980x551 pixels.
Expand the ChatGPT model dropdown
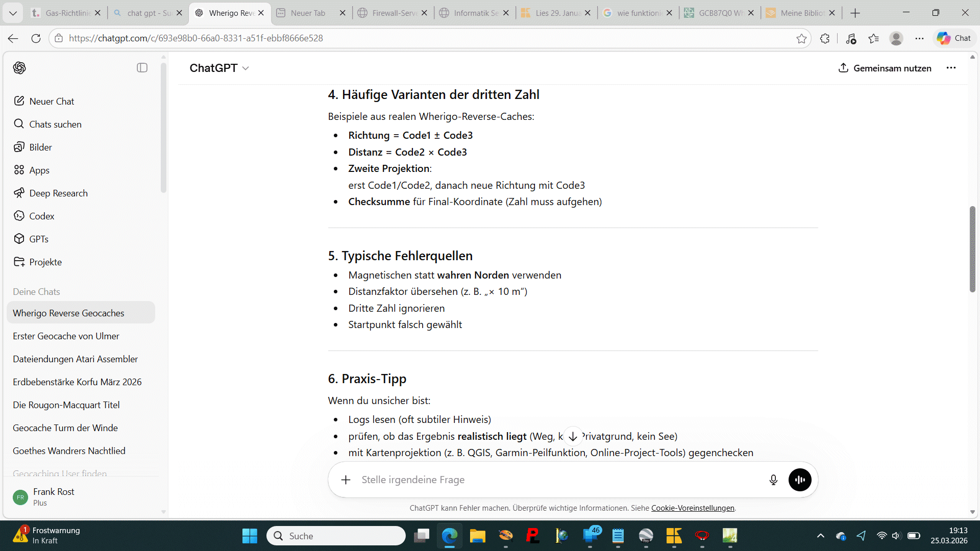[219, 68]
